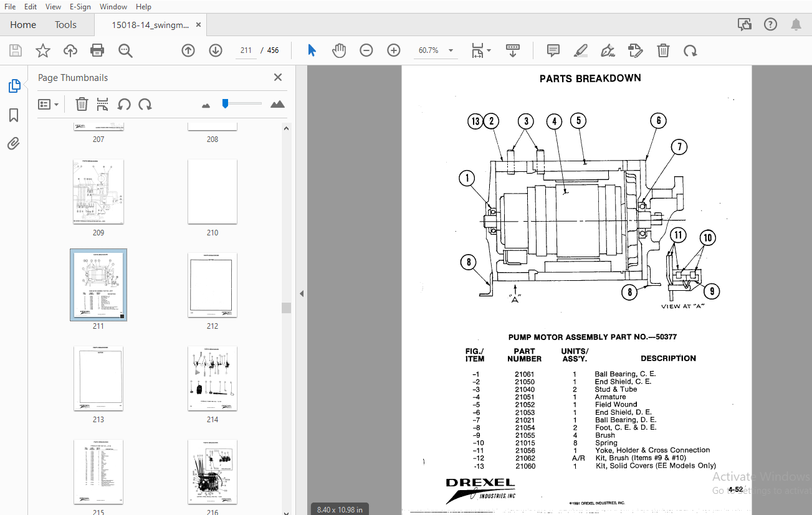This screenshot has width=812, height=515.
Task: Click the stamp/edit document tool icon
Action: point(635,50)
